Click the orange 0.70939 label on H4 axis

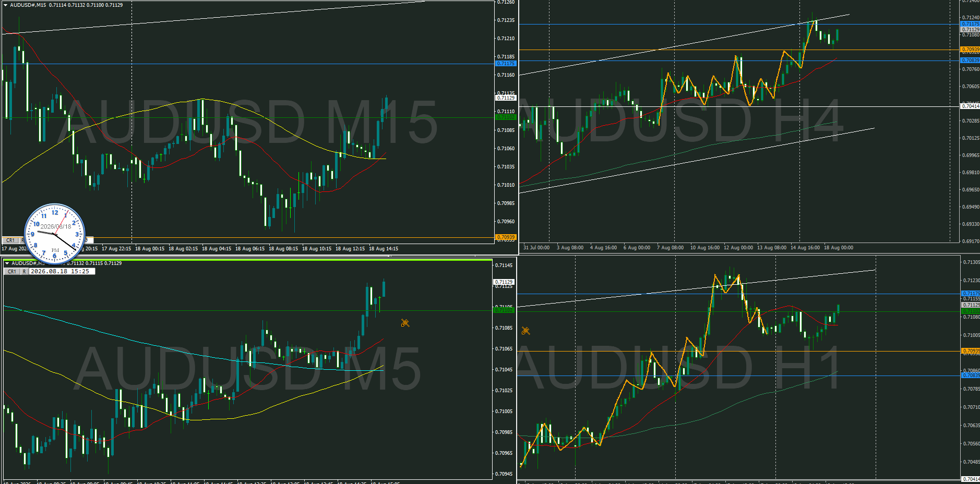[970, 50]
